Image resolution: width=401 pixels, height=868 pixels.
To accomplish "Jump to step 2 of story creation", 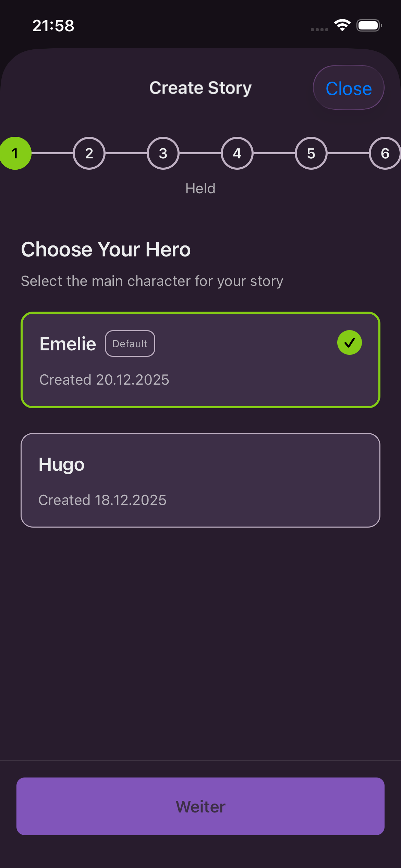I will tap(89, 153).
